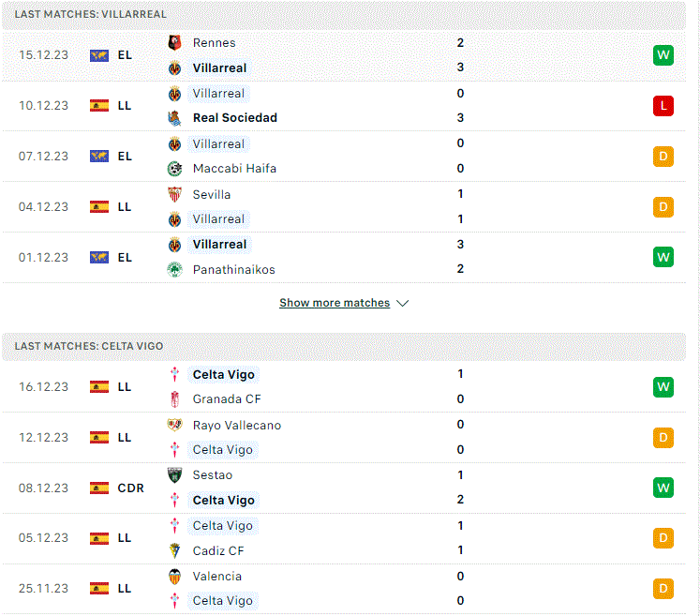Click the Granada CF crest icon

coord(174,399)
